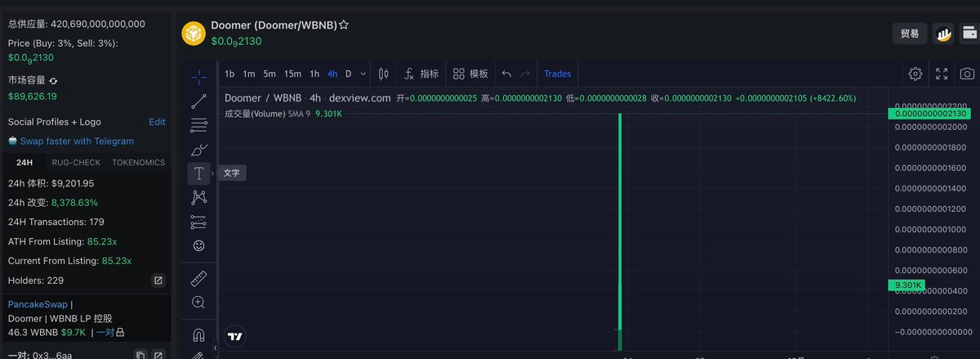Select the text (T) annotation tool

point(198,173)
